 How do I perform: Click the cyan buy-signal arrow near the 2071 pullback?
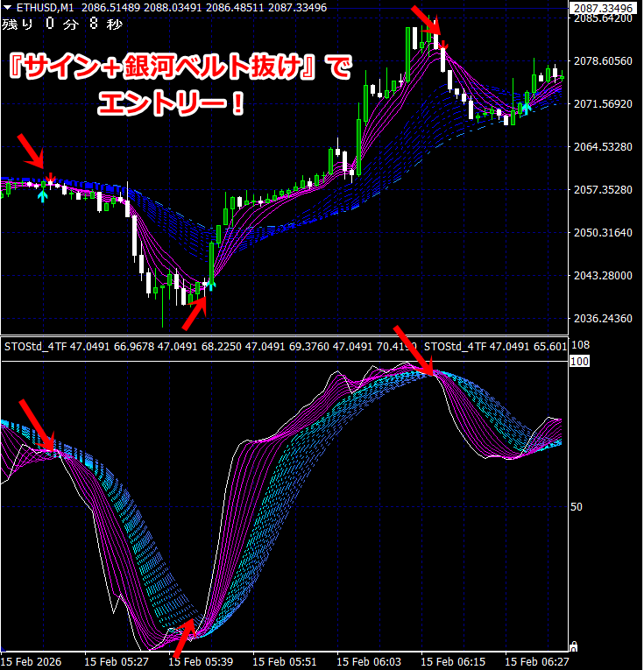coord(527,109)
